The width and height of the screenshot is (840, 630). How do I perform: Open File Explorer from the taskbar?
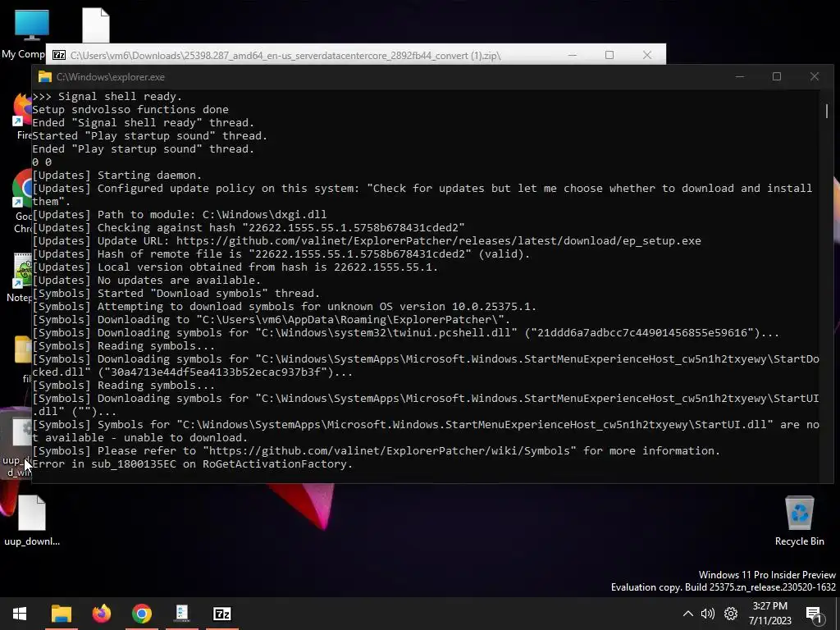click(x=61, y=614)
